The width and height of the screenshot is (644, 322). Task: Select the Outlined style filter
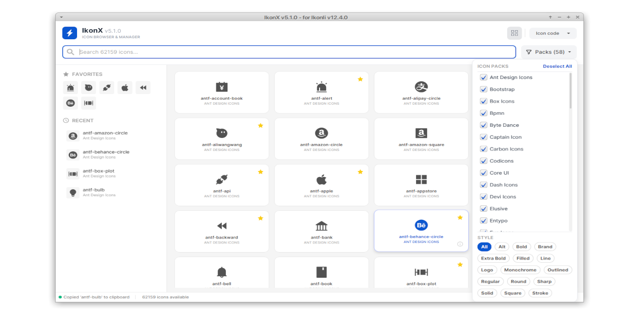pos(557,270)
